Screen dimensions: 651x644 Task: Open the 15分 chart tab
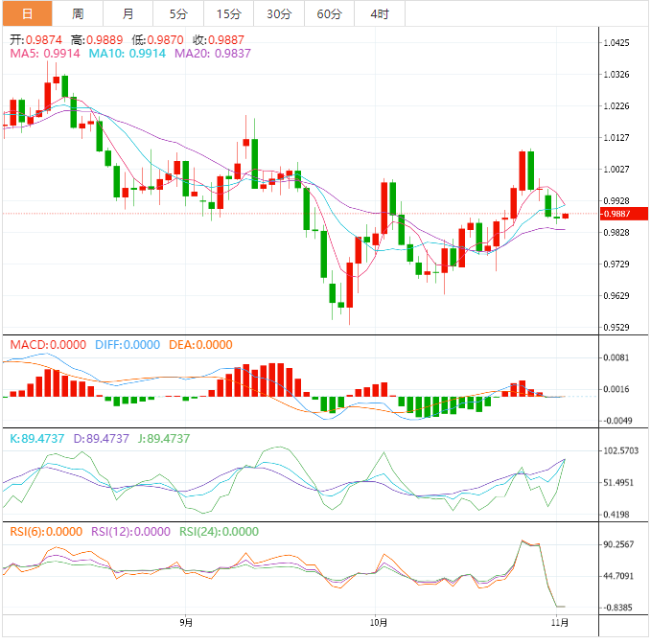229,13
